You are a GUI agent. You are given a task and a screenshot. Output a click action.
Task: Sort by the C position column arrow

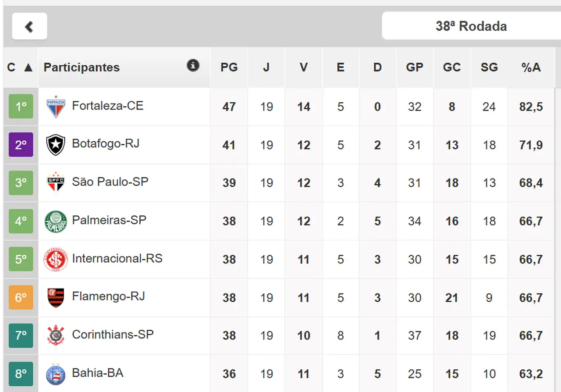point(28,68)
